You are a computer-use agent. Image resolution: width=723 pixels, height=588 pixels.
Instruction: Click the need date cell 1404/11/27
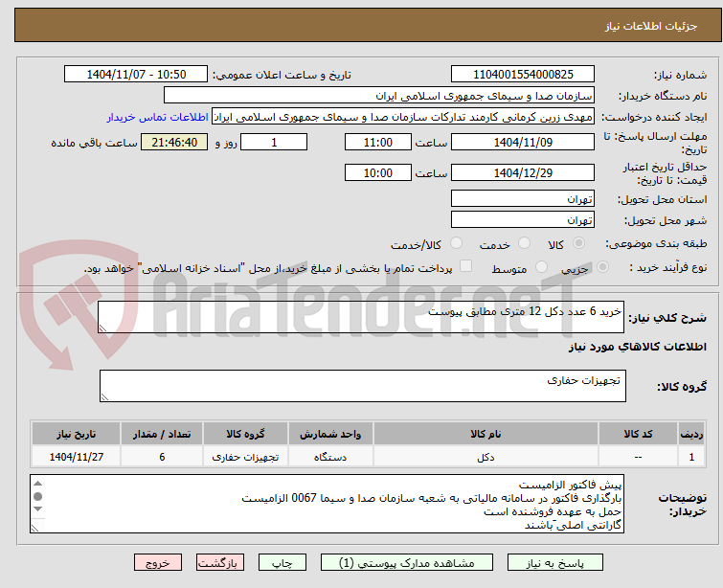click(76, 457)
